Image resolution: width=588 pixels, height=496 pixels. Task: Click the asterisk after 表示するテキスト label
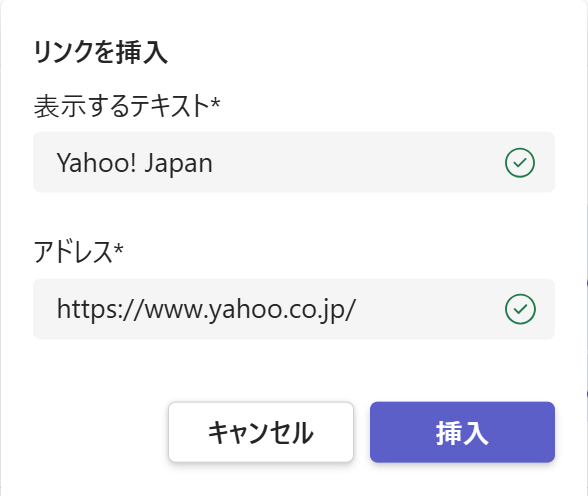click(x=215, y=102)
